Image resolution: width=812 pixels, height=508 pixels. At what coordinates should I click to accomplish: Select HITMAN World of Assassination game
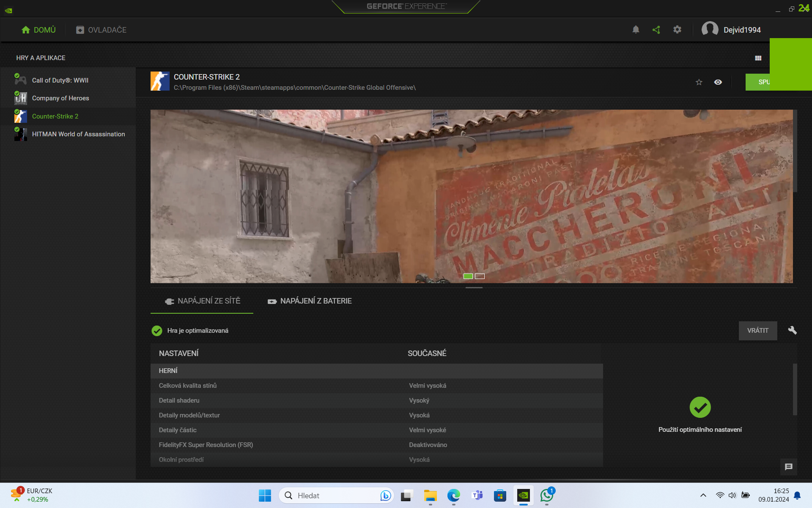tap(78, 134)
